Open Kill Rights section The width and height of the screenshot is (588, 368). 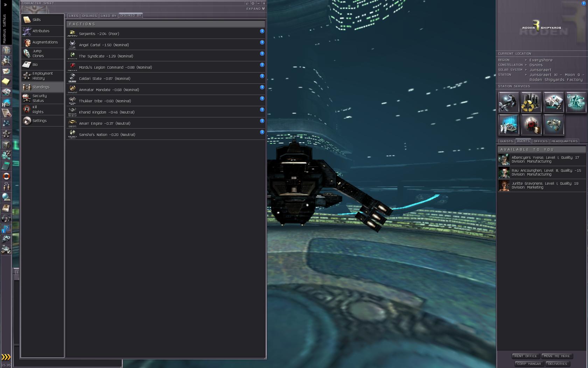[43, 109]
